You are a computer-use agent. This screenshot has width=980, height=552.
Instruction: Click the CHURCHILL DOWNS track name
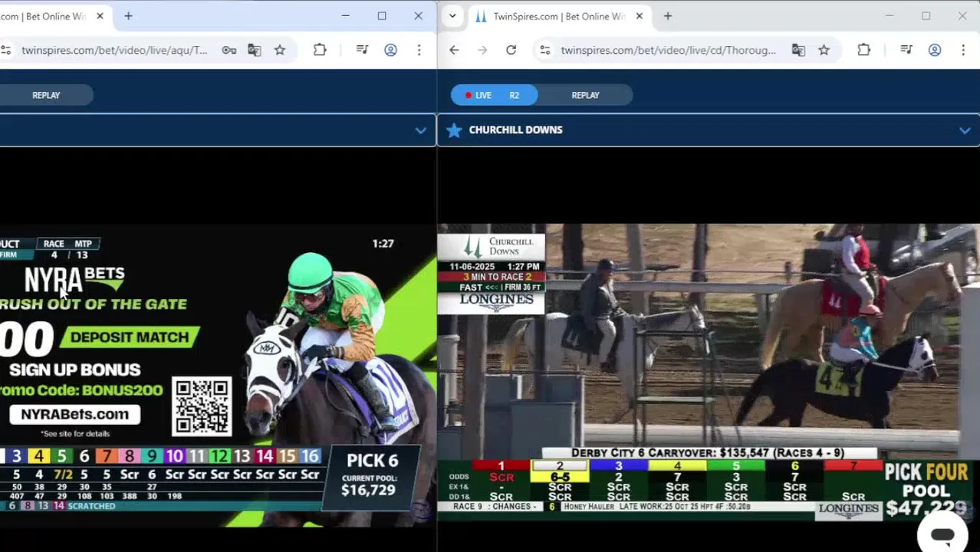point(515,130)
